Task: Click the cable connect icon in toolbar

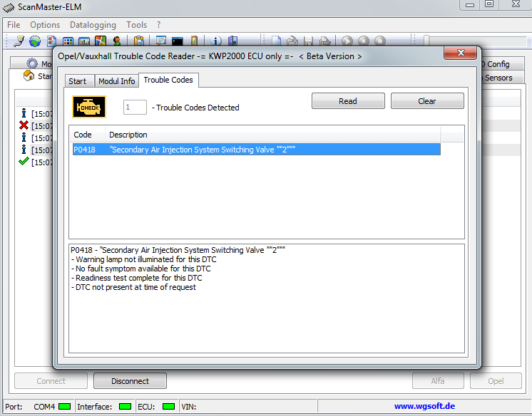Action: 19,41
